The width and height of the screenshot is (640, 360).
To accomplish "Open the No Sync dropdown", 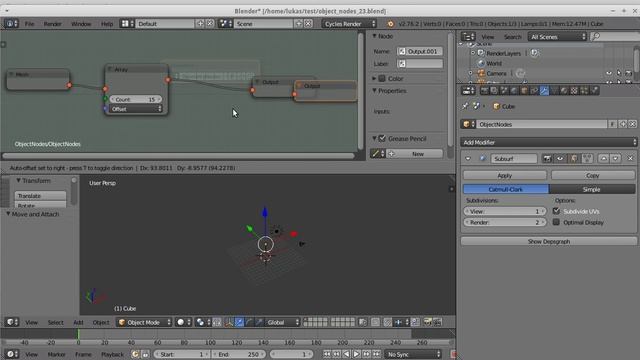I will [x=413, y=354].
